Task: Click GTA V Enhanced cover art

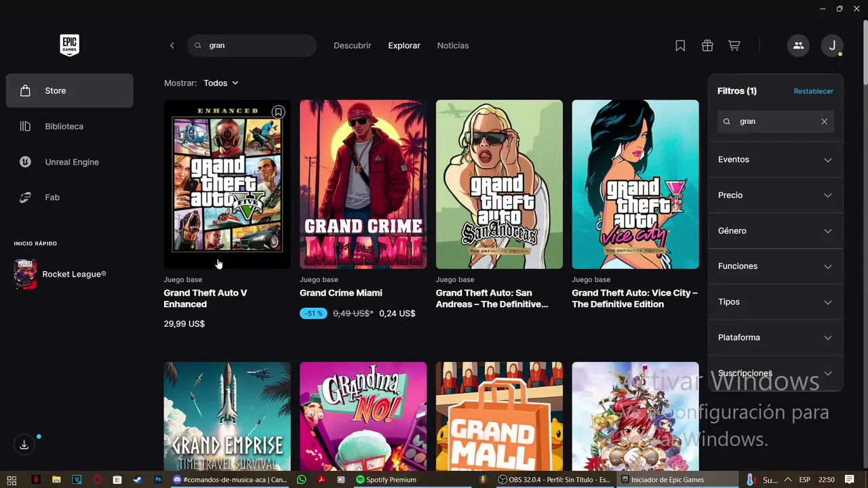Action: point(227,184)
